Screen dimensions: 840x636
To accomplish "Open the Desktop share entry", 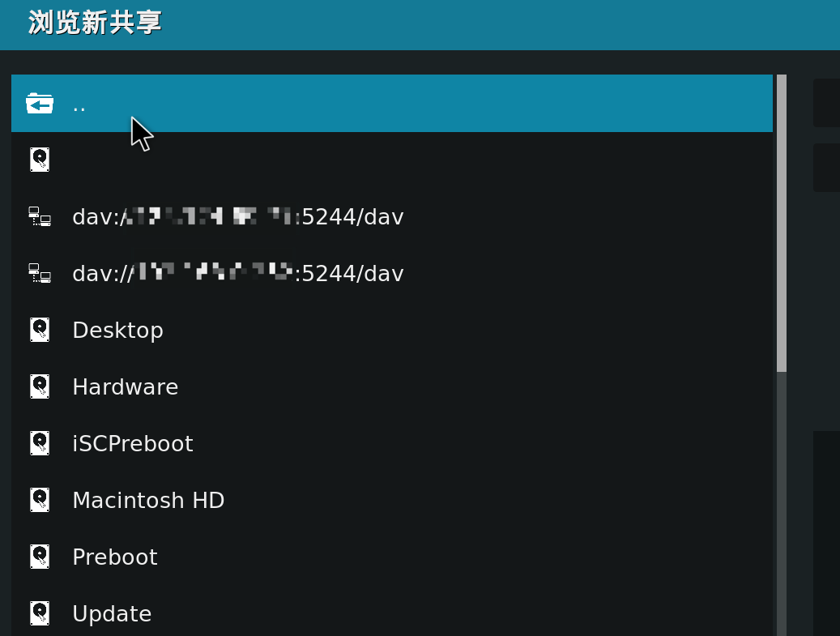I will [117, 330].
